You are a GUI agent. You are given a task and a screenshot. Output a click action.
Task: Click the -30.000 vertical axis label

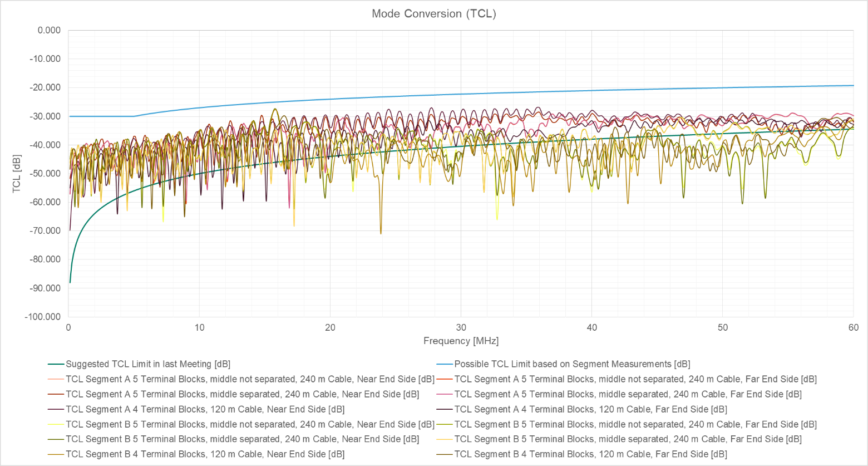tap(46, 116)
